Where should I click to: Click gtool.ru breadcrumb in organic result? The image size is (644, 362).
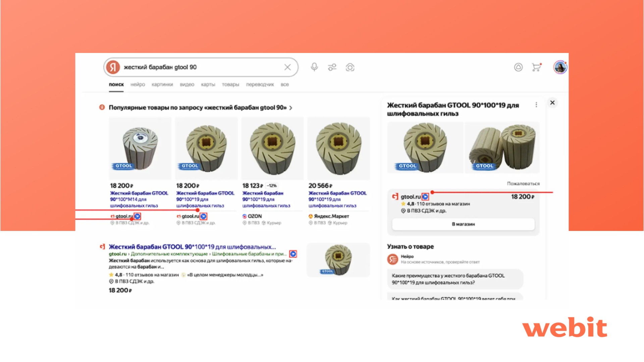118,254
